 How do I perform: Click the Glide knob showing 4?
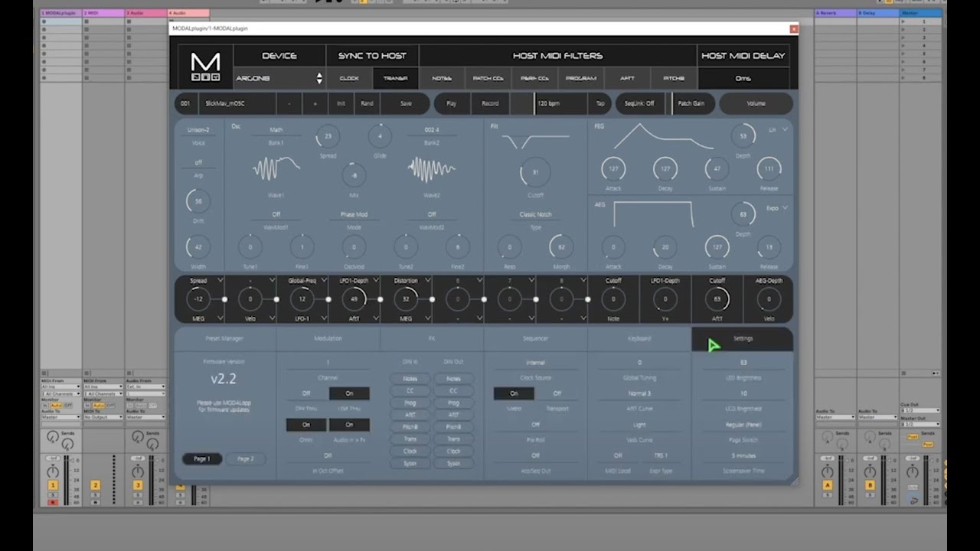pos(380,136)
